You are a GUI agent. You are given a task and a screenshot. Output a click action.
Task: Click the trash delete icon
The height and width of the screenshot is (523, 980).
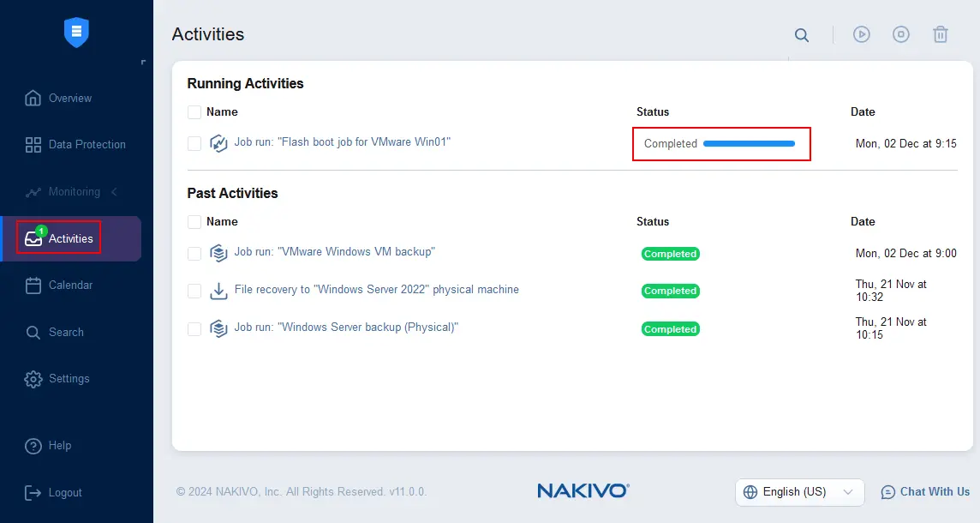pyautogui.click(x=941, y=34)
